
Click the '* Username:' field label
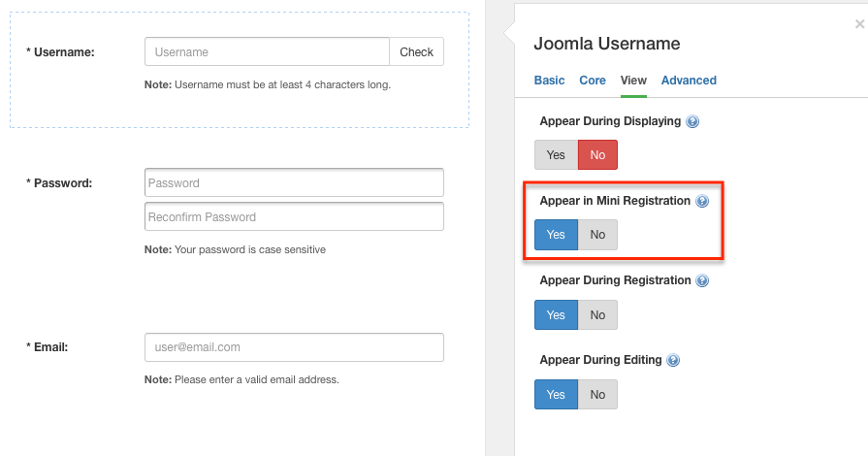(x=60, y=52)
